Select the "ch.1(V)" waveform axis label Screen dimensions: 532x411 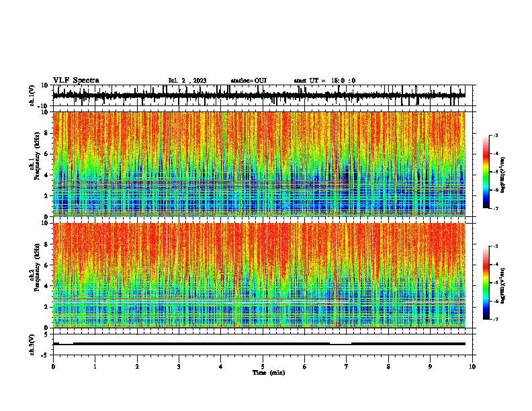32,95
